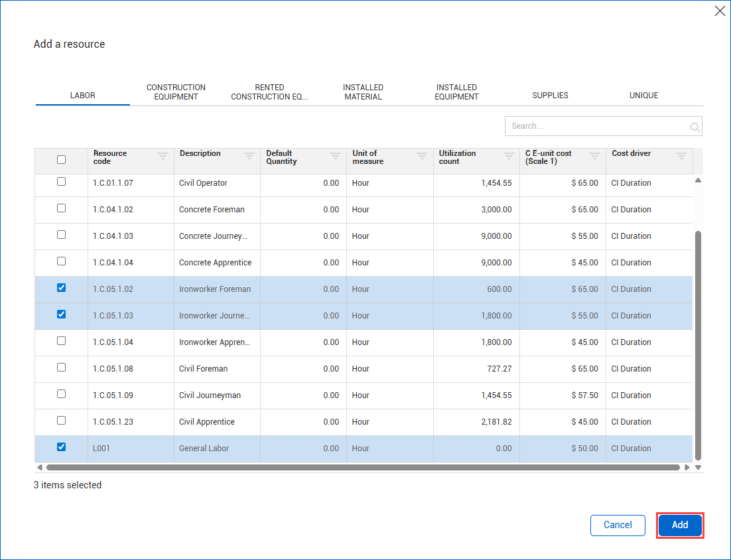Open filter icon for Unit of measure column
The width and height of the screenshot is (731, 560).
[422, 156]
